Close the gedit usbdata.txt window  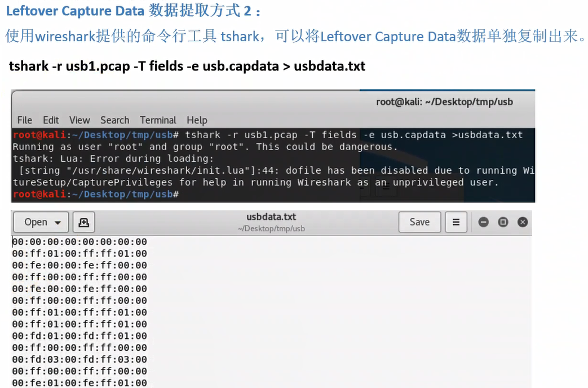click(523, 222)
